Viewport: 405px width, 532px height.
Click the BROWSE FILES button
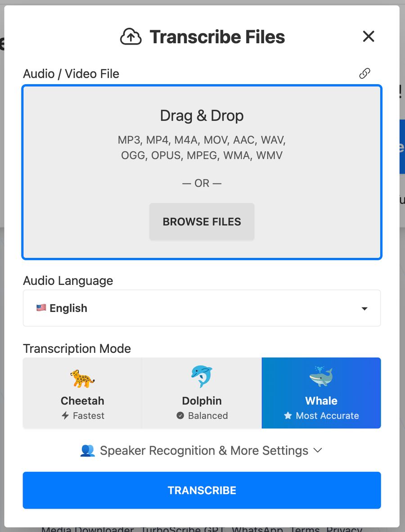202,221
